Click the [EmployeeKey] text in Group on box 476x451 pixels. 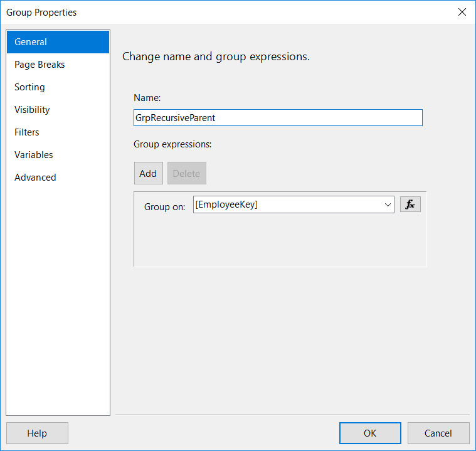tap(227, 204)
